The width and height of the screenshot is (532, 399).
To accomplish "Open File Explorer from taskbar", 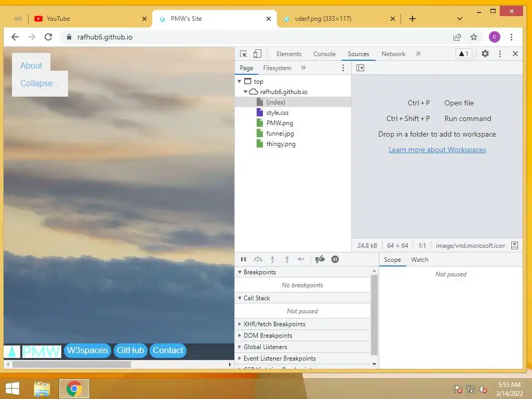I will (42, 389).
